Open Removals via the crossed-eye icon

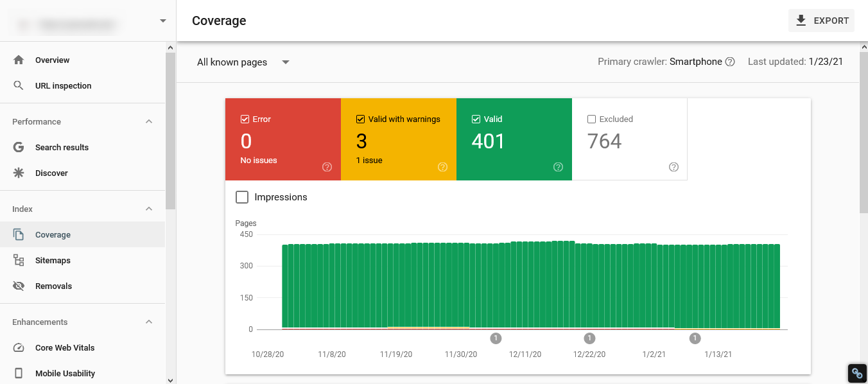point(19,286)
